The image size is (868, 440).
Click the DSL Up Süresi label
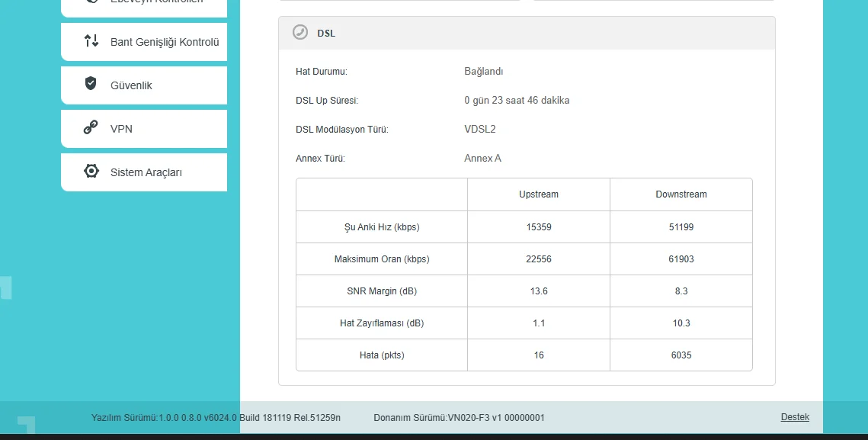(327, 101)
